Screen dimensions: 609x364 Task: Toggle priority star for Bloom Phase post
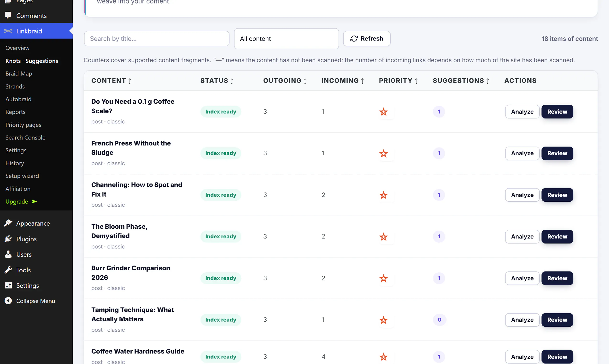point(383,237)
